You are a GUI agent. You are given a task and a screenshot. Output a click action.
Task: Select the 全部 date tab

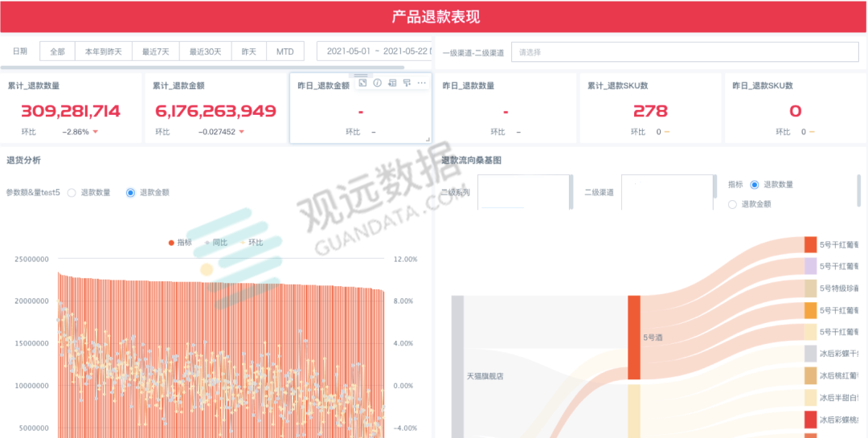pos(58,51)
